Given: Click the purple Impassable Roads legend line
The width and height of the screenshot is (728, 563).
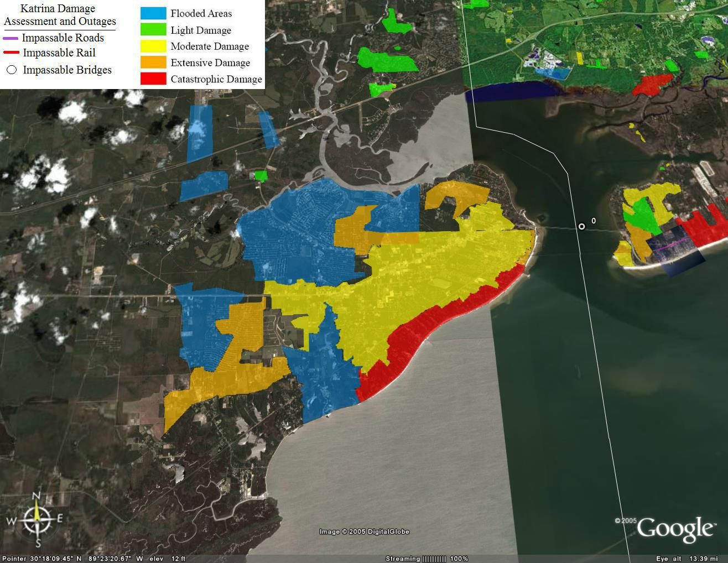Looking at the screenshot, I should coord(11,39).
